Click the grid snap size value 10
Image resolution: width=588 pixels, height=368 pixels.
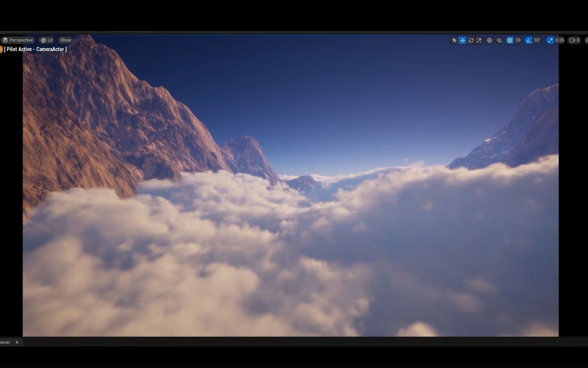click(518, 40)
